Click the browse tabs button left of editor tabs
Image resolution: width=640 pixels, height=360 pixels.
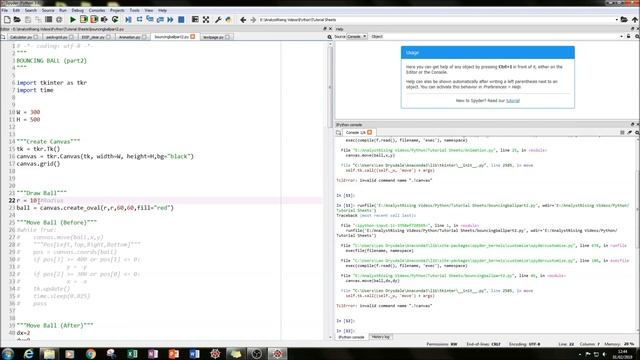click(3, 37)
